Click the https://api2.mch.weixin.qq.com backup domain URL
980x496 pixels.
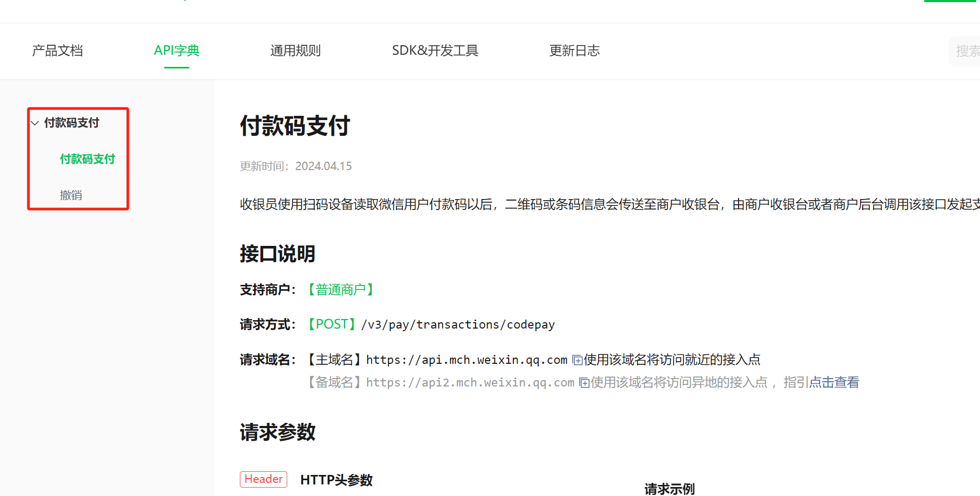coord(470,383)
